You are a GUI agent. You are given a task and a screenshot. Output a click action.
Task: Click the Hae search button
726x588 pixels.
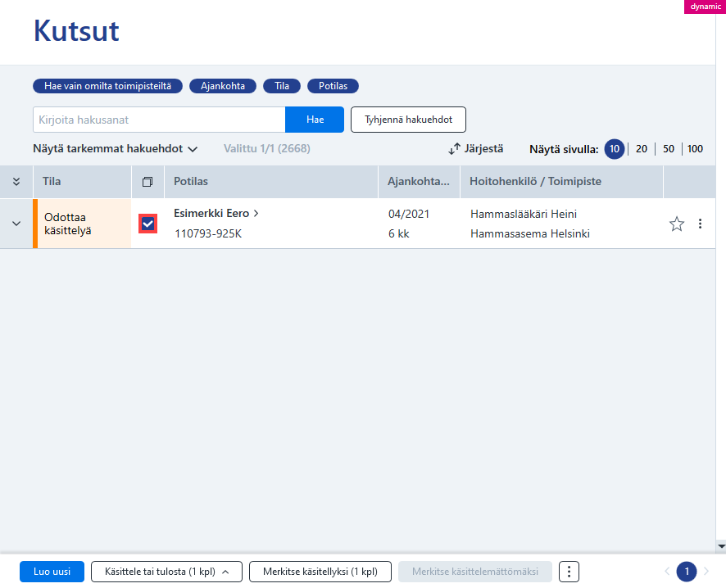(x=315, y=120)
